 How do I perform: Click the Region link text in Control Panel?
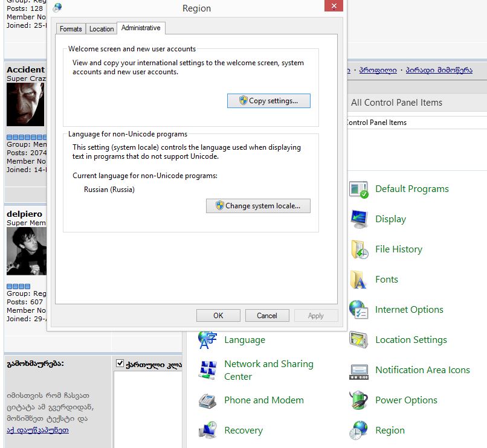point(390,430)
